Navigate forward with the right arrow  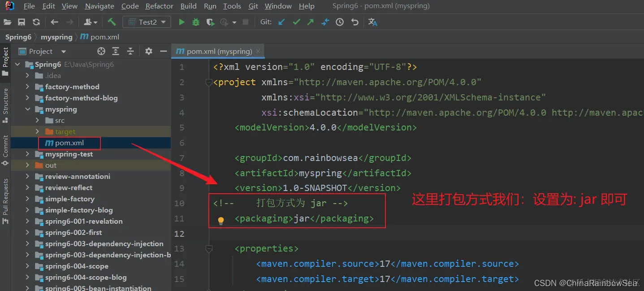(69, 22)
